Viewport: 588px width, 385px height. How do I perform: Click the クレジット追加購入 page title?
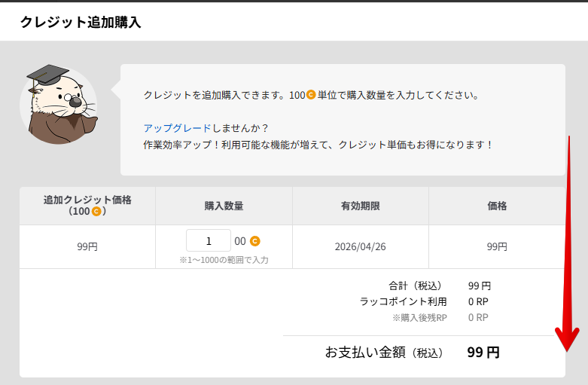[81, 22]
